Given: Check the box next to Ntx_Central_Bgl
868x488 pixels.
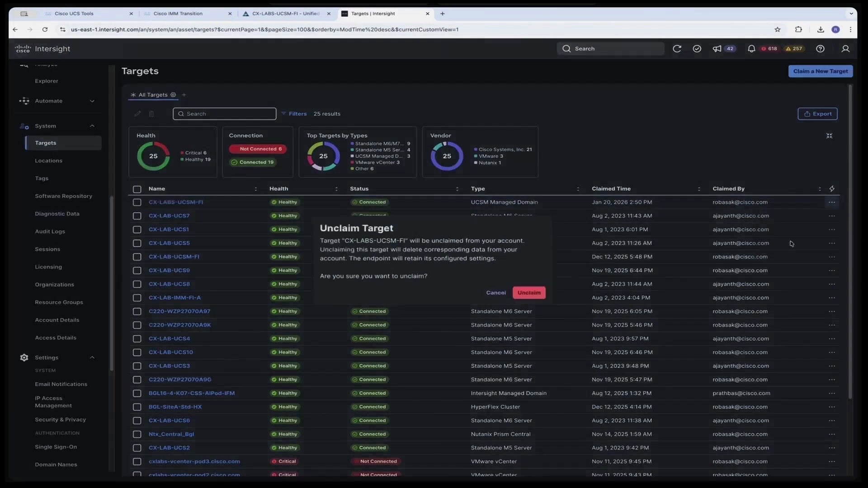Looking at the screenshot, I should click(137, 434).
